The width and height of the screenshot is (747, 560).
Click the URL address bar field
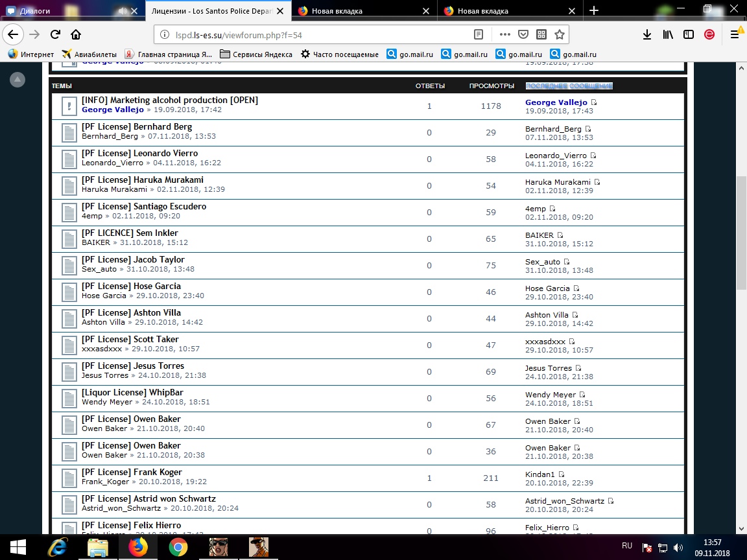tap(311, 34)
